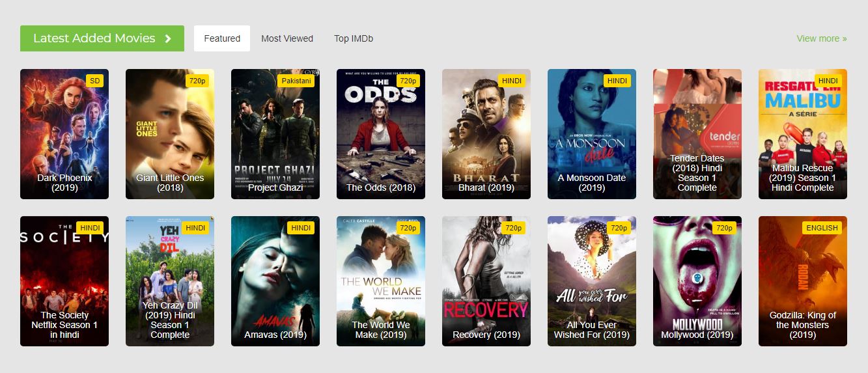Open The Society Netflix Season 1 poster
The height and width of the screenshot is (373, 868).
[64, 281]
